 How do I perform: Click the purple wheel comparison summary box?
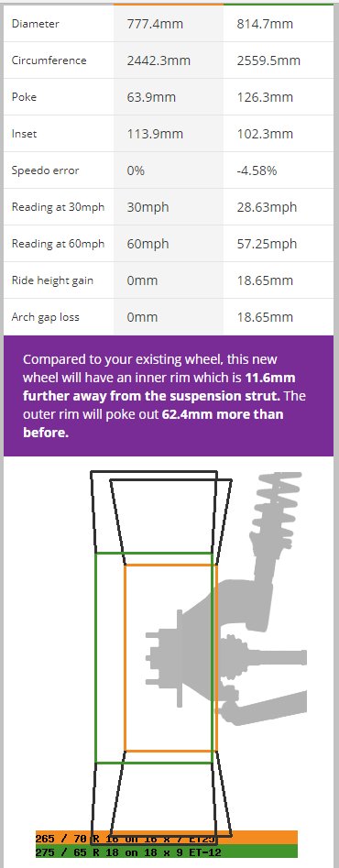coord(169,395)
